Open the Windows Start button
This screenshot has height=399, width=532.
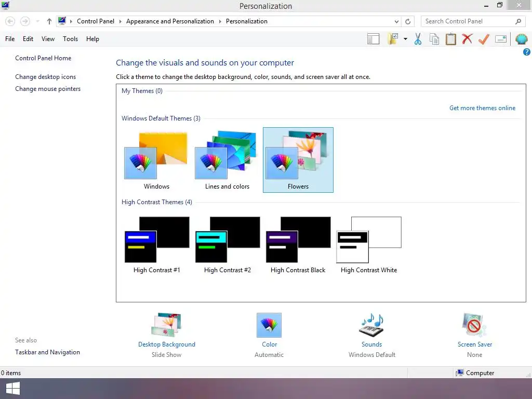13,389
